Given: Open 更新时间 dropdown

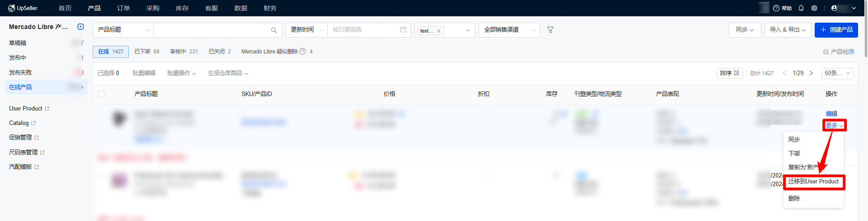Looking at the screenshot, I should pyautogui.click(x=307, y=30).
